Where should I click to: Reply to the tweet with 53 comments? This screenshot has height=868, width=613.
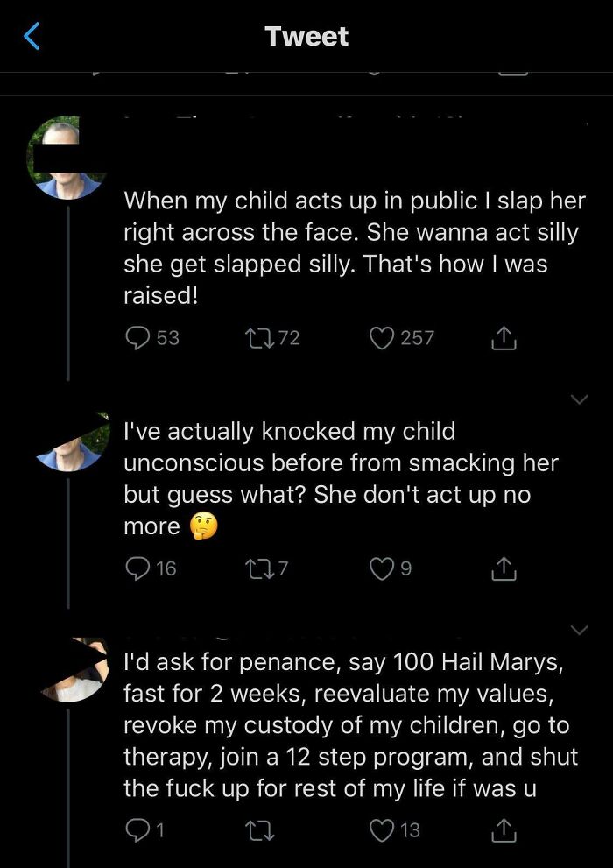point(139,337)
